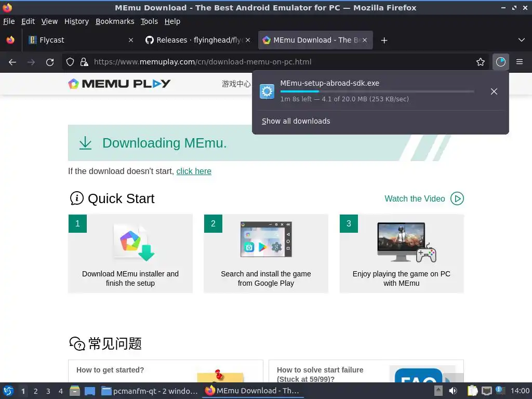532x399 pixels.
Task: Click the download progress bar
Action: point(377,91)
